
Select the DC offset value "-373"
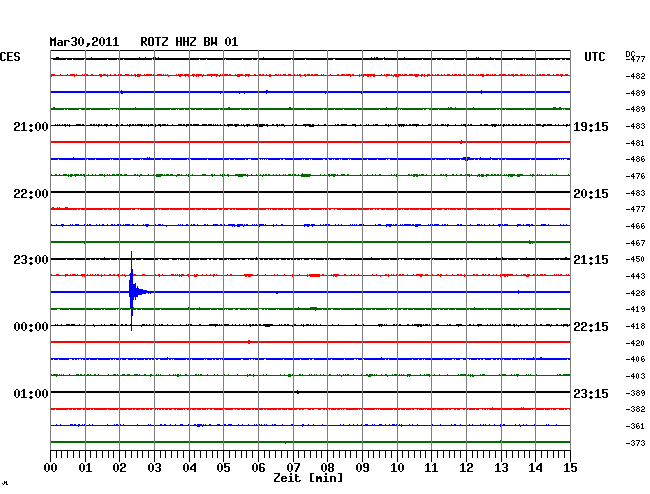[635, 443]
